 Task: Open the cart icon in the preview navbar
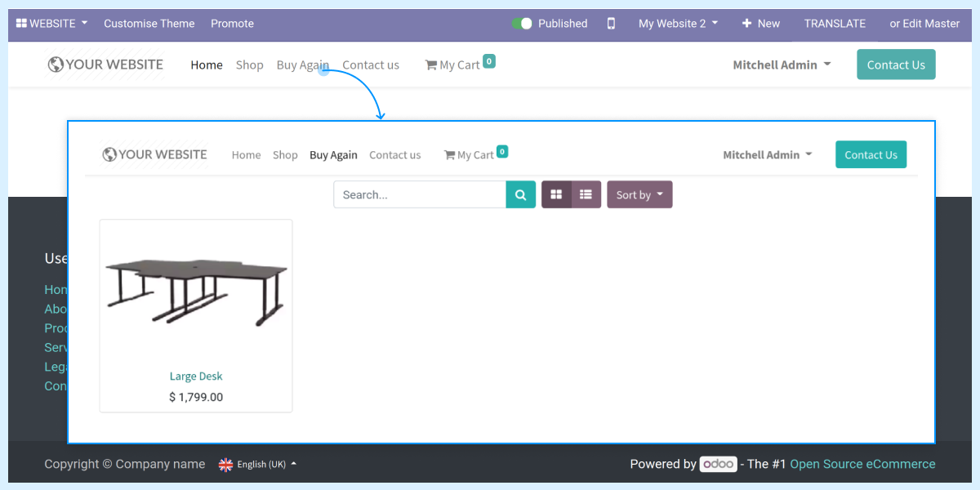(449, 154)
